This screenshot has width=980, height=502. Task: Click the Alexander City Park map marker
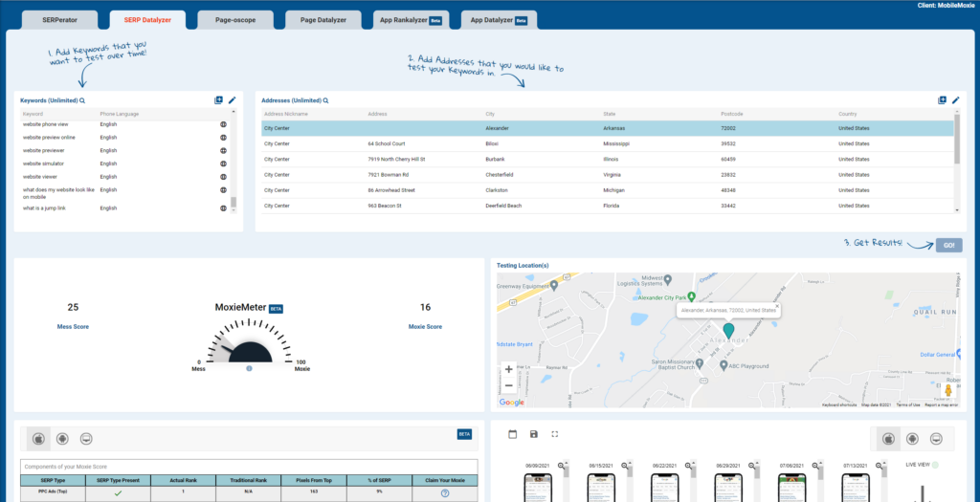point(691,296)
